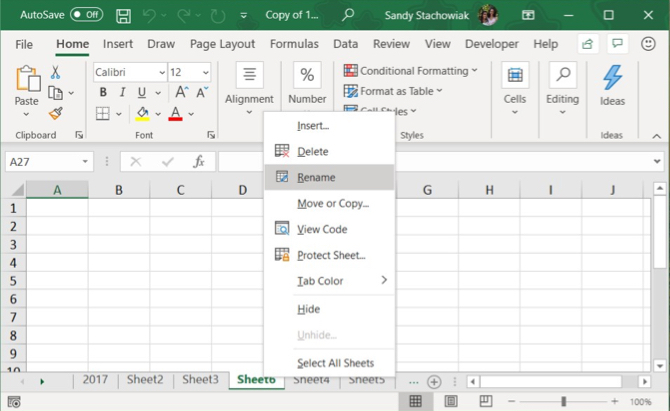Open the File tab
Viewport: 670px width, 411px height.
(x=24, y=44)
